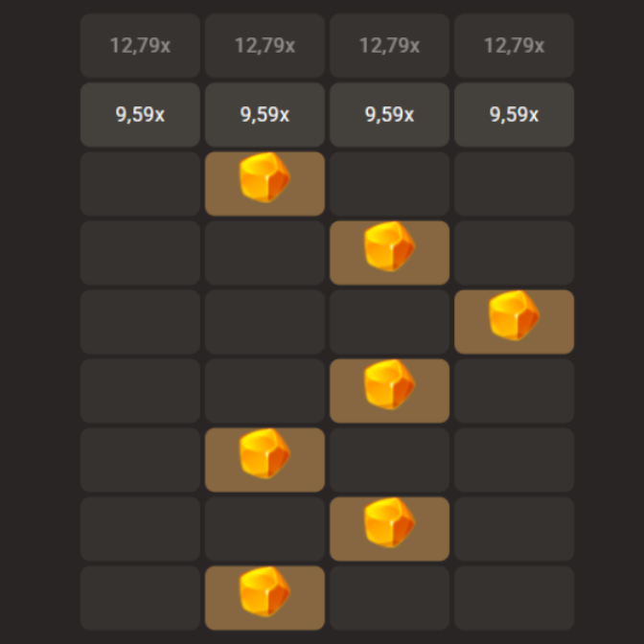Click the gold nugget in the far-right column
The height and width of the screenshot is (644, 644).
514,321
